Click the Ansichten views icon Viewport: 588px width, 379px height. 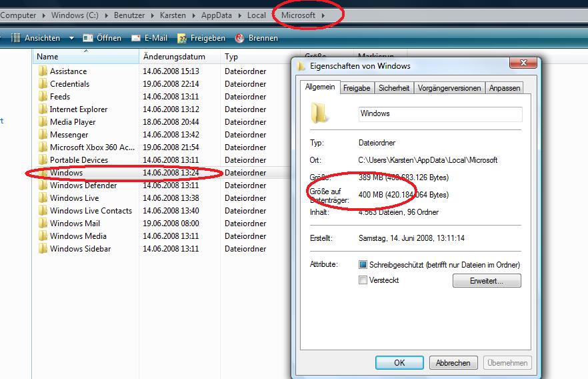[16, 38]
